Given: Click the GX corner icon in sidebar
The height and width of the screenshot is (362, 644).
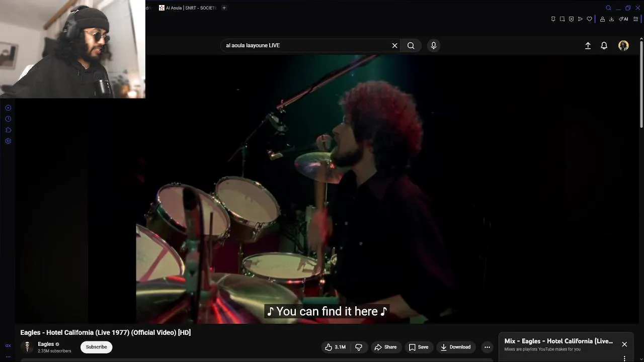Looking at the screenshot, I should (8, 345).
